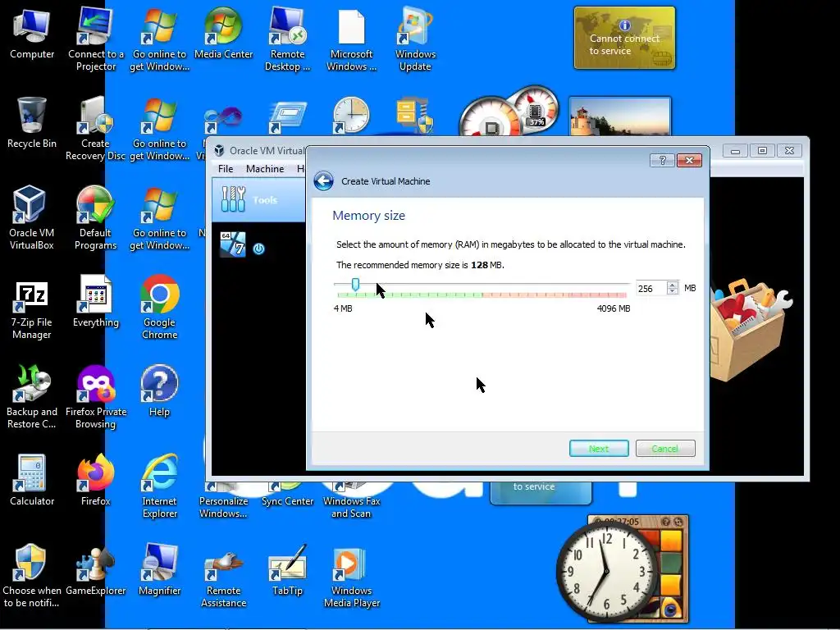This screenshot has height=630, width=840.
Task: Click the lighthouse slideshow gadget
Action: (x=619, y=116)
